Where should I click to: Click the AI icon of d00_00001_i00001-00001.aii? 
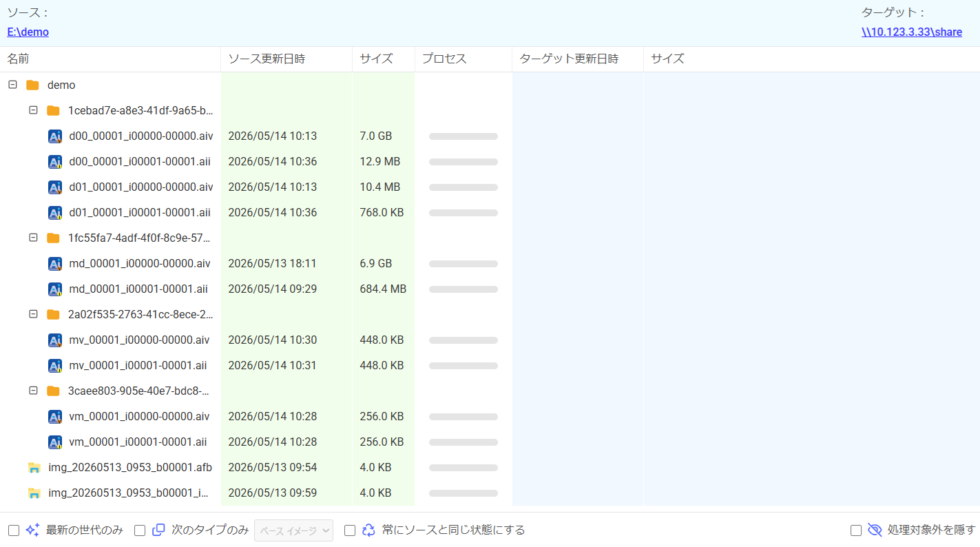tap(55, 162)
